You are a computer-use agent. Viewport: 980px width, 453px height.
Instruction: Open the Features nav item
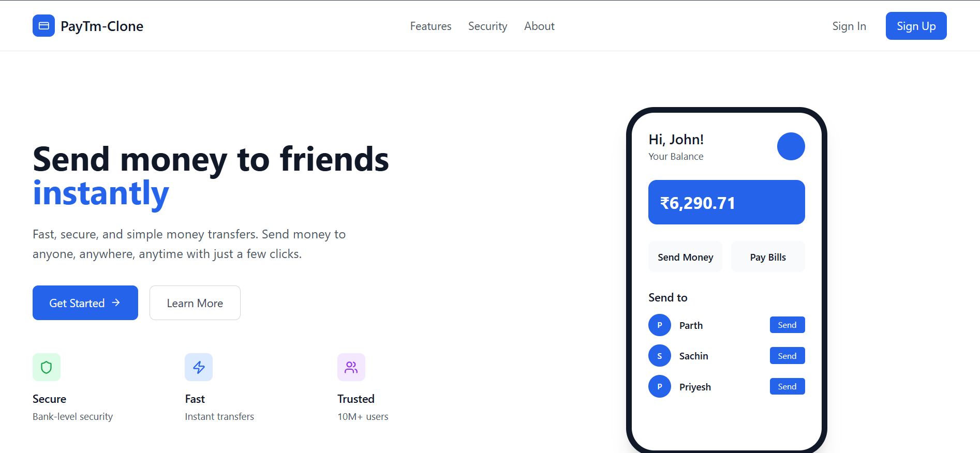click(x=430, y=26)
